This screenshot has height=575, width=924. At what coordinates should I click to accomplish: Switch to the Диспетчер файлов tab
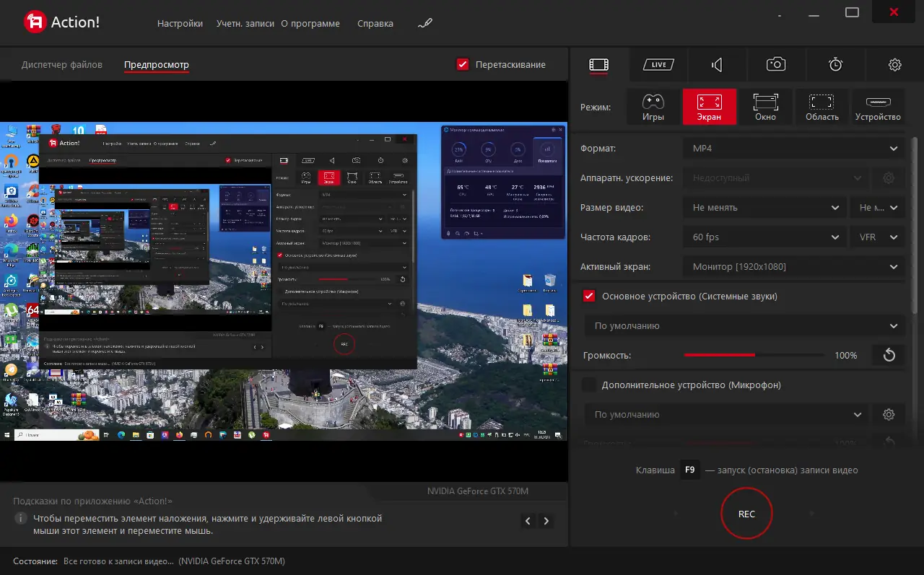62,64
